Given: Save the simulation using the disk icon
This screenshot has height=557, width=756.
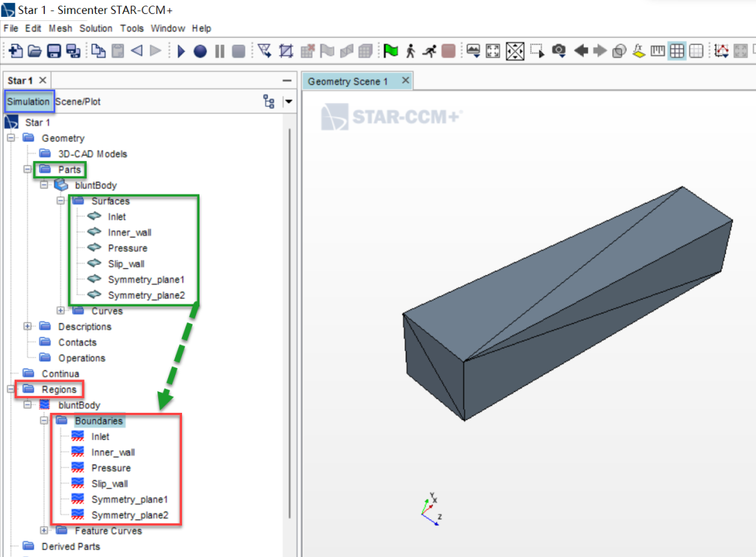Looking at the screenshot, I should click(53, 50).
